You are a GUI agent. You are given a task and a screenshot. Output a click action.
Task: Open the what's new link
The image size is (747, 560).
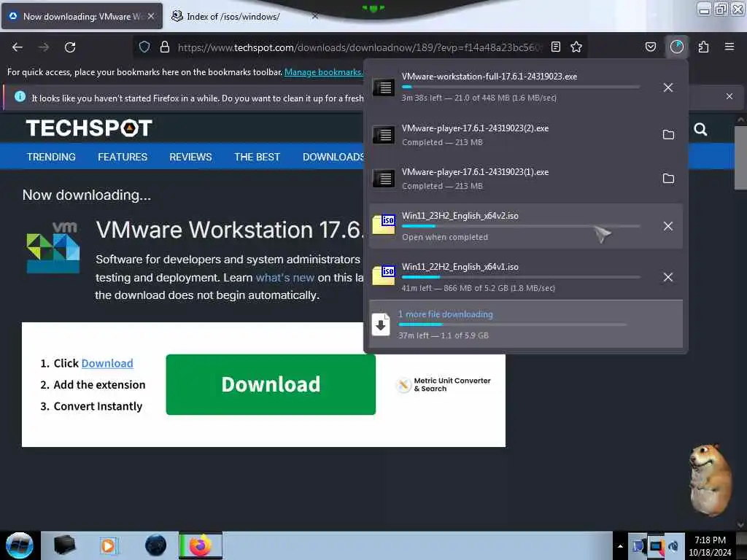tap(285, 278)
